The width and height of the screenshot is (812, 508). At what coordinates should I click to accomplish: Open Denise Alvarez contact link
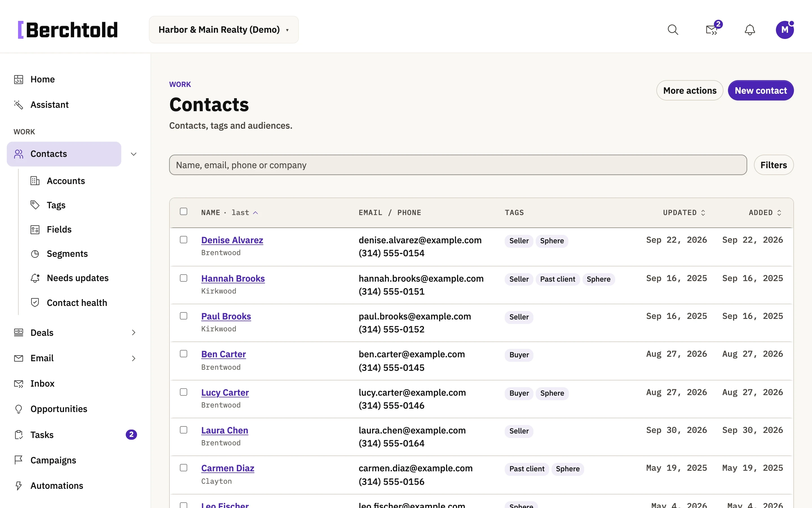[232, 240]
